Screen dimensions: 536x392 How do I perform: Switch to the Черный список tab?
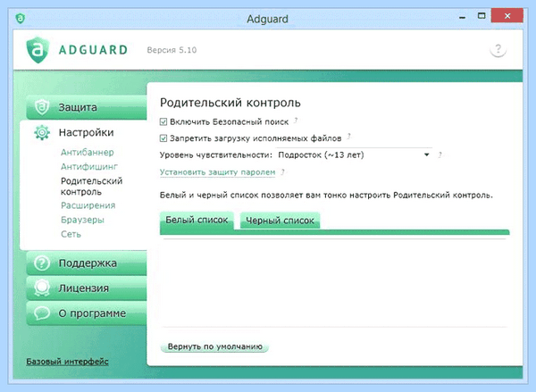click(280, 221)
